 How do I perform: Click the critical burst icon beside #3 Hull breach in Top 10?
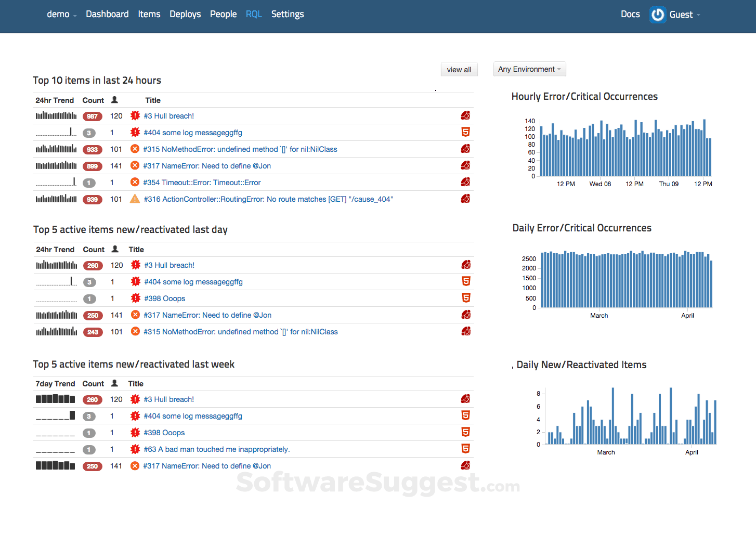(135, 115)
